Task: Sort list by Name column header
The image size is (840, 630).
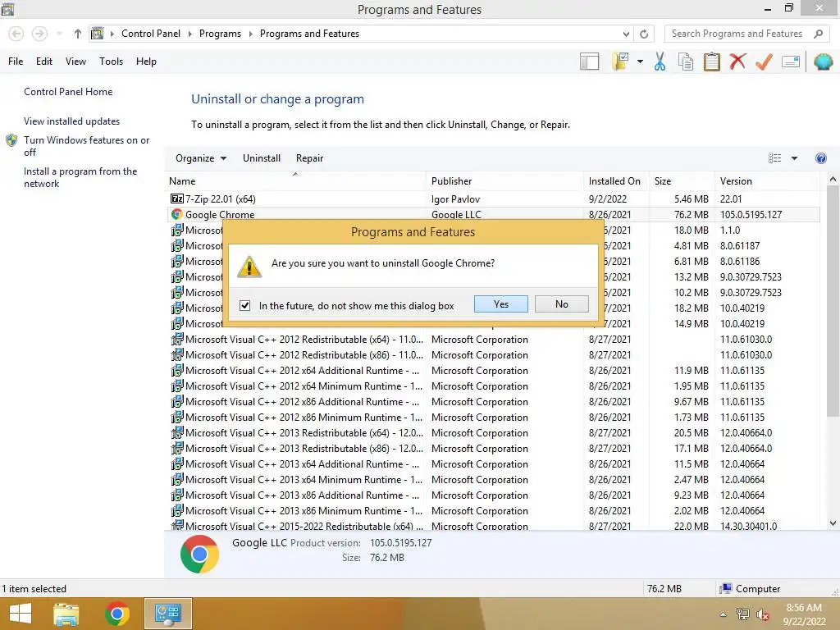Action: click(x=295, y=181)
